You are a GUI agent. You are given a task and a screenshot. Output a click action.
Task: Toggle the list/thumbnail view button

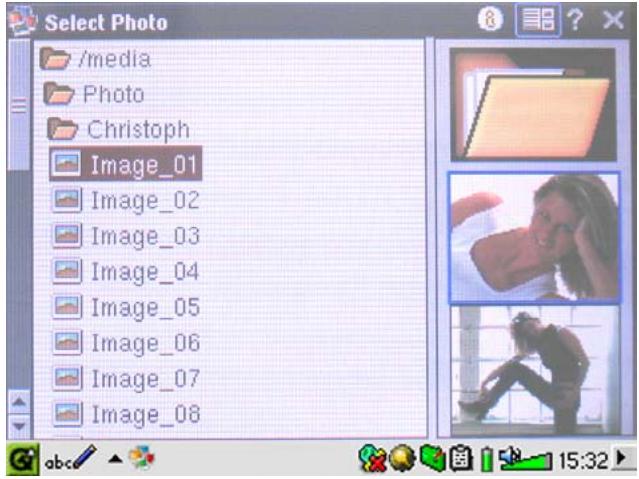(x=538, y=20)
